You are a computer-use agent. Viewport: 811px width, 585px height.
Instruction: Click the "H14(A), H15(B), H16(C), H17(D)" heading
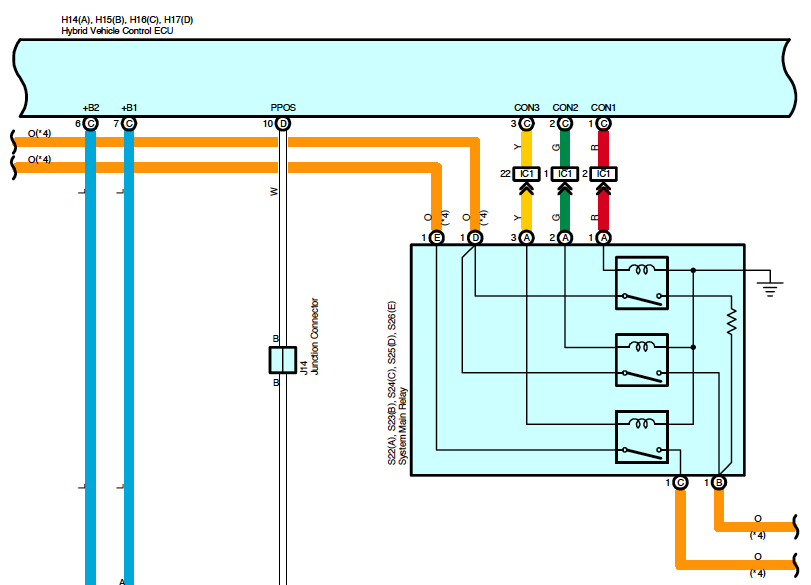127,20
